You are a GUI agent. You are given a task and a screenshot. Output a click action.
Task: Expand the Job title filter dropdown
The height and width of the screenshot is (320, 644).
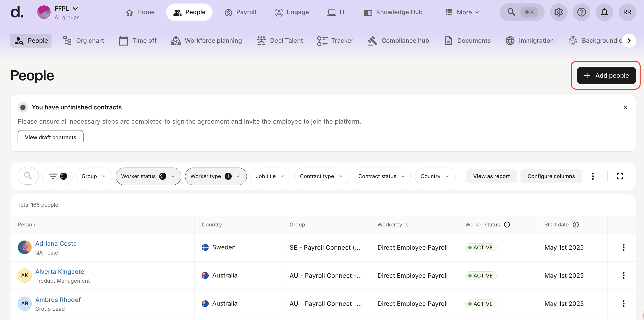(270, 176)
